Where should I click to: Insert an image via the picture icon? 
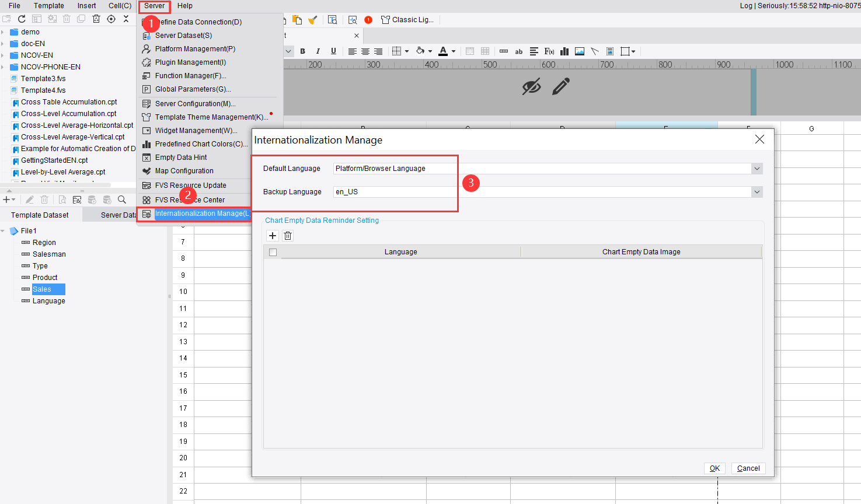coord(579,51)
